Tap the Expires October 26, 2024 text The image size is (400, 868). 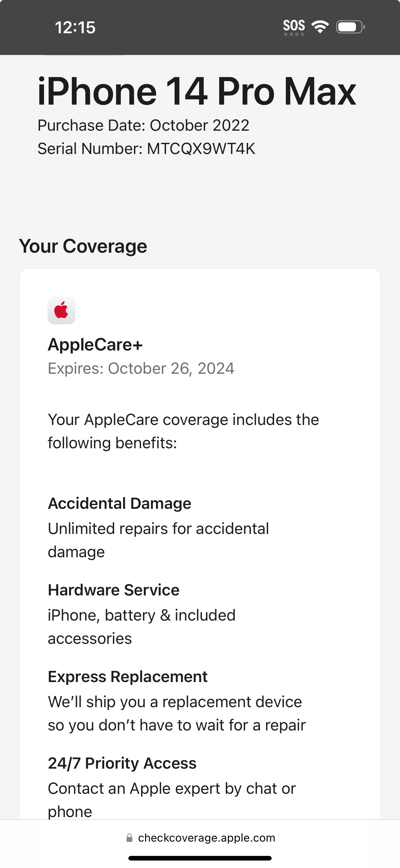[141, 368]
